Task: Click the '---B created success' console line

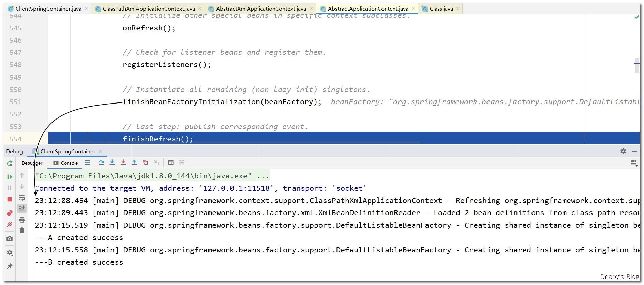Action: (x=79, y=262)
